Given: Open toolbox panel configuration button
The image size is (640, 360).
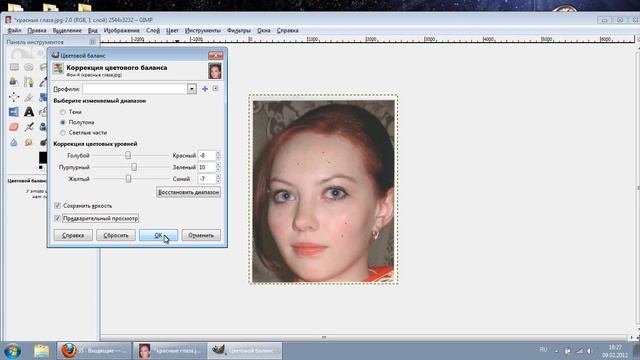Looking at the screenshot, I should point(93,42).
